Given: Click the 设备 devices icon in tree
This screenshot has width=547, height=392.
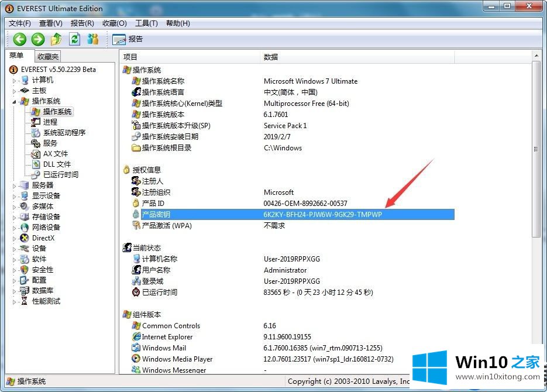Looking at the screenshot, I should (25, 248).
